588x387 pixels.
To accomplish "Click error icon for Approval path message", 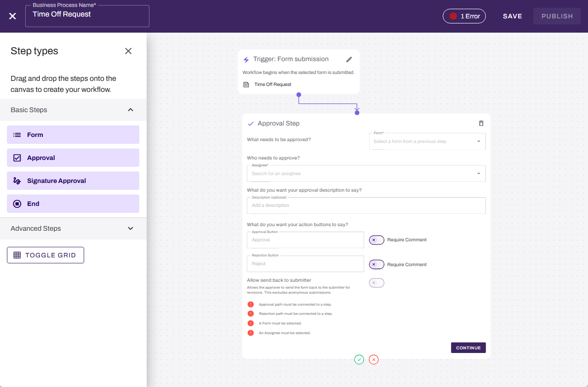I will (251, 304).
